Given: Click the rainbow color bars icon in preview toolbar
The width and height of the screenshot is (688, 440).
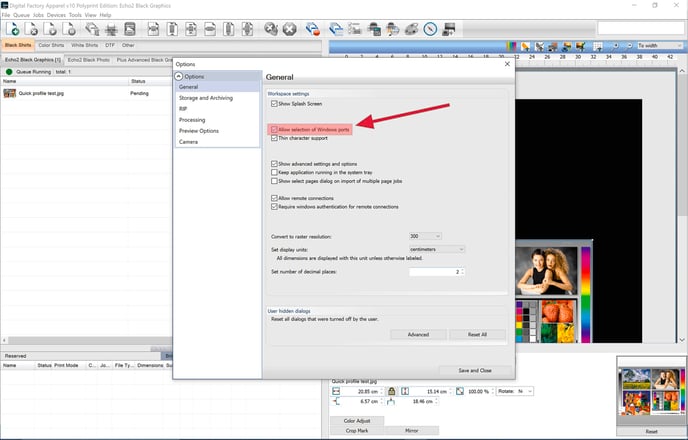Looking at the screenshot, I should click(x=511, y=46).
